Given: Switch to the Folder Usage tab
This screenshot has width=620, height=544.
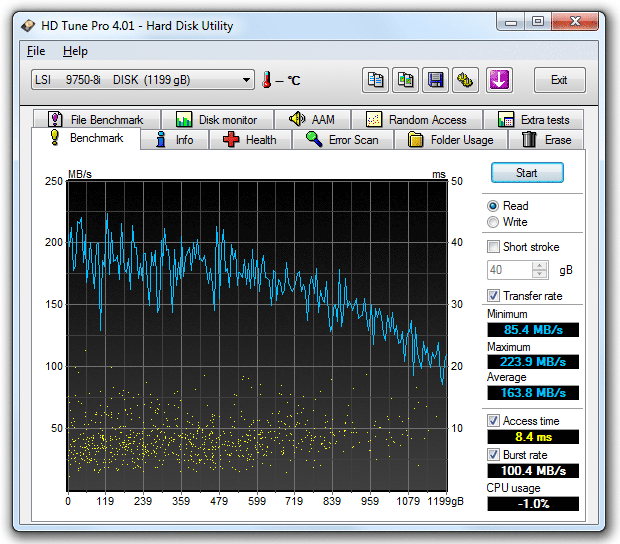Looking at the screenshot, I should point(451,140).
